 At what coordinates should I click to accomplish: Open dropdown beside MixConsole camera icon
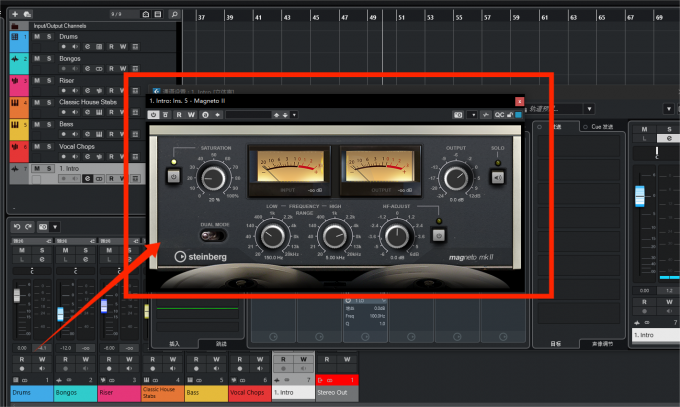(x=55, y=227)
